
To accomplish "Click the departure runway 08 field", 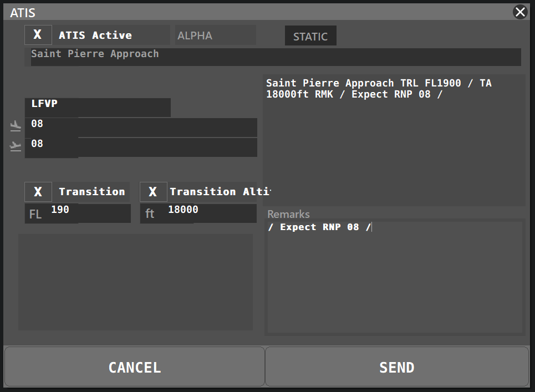I will pos(141,127).
